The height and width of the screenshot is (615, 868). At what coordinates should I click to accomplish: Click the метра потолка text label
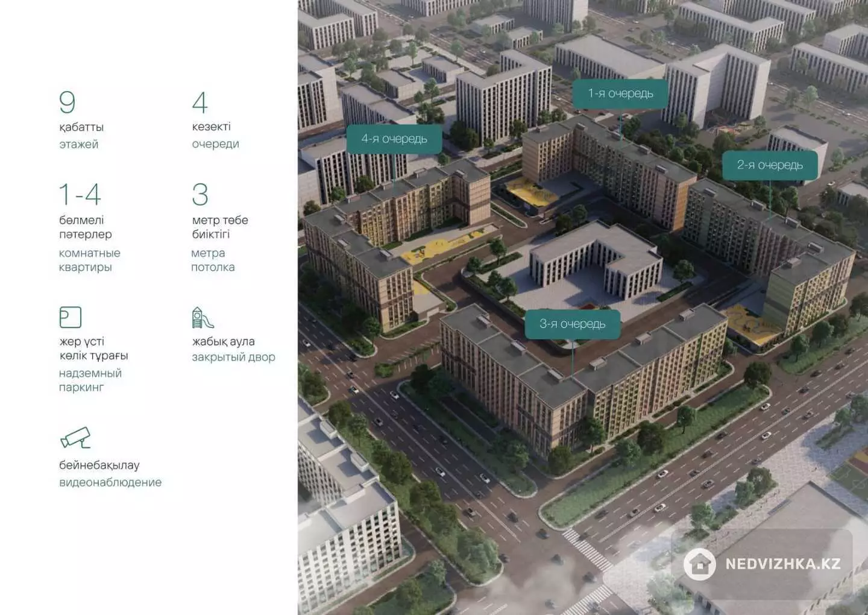click(212, 260)
